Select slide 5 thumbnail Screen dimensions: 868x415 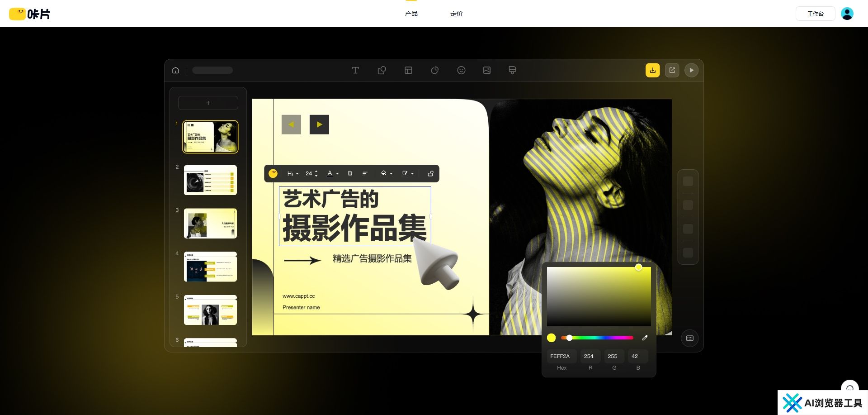210,310
